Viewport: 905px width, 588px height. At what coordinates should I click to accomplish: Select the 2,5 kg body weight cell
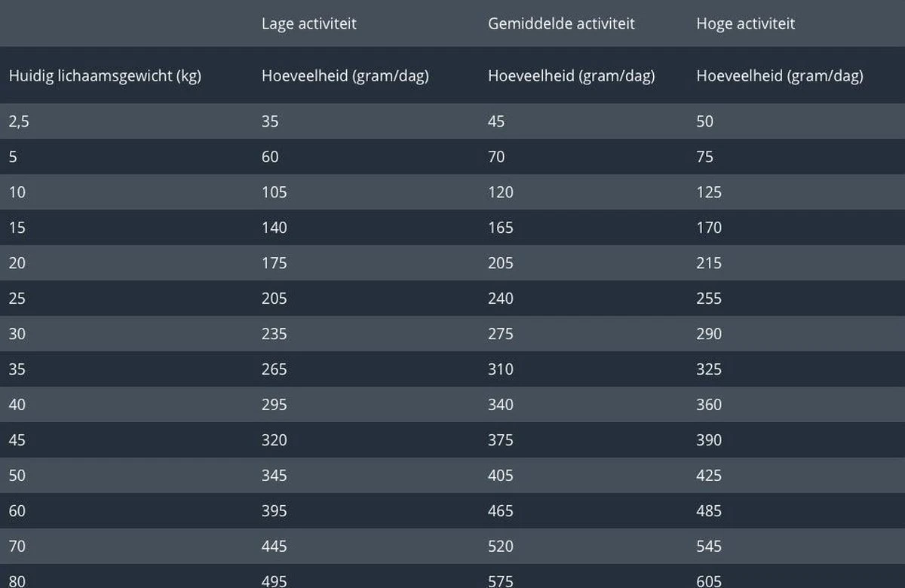[x=19, y=121]
